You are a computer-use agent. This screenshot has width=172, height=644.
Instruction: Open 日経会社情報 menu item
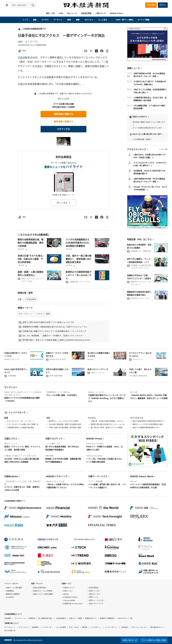coord(86,13)
